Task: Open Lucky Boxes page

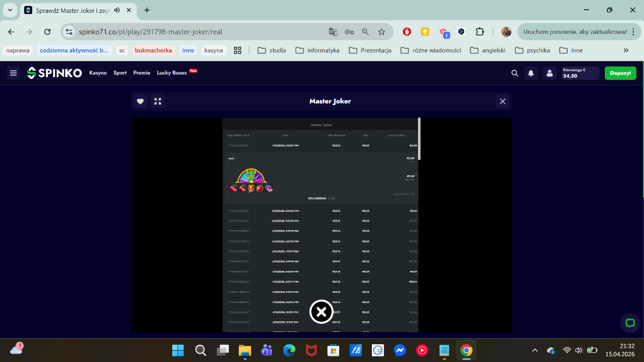Action: click(x=172, y=73)
